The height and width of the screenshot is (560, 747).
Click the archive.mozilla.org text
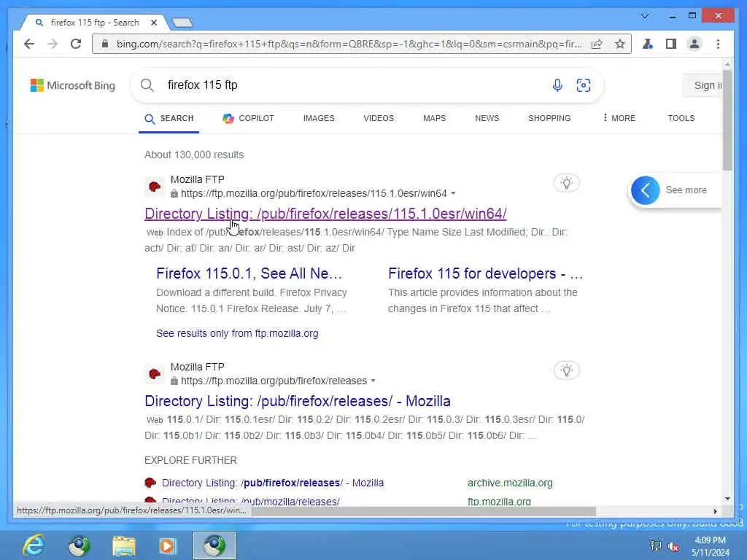[510, 483]
